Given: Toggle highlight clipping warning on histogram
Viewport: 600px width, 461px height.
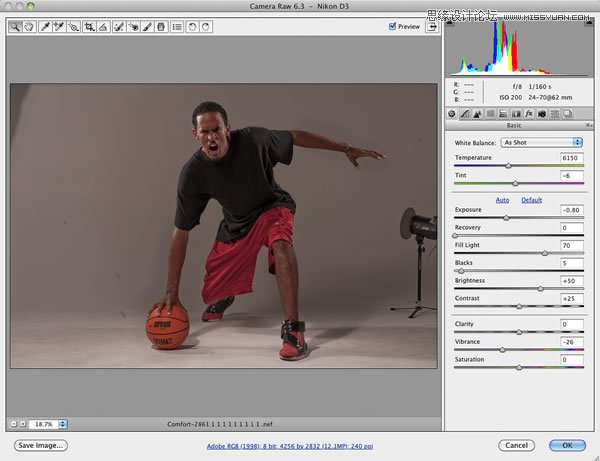Looking at the screenshot, I should 589,23.
